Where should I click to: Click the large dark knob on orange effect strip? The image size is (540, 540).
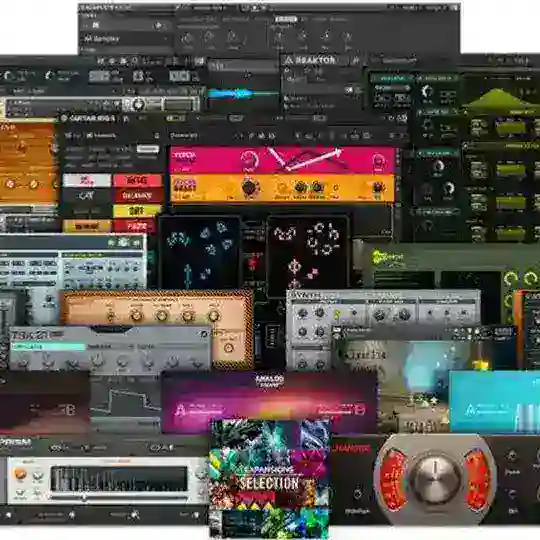point(250,188)
